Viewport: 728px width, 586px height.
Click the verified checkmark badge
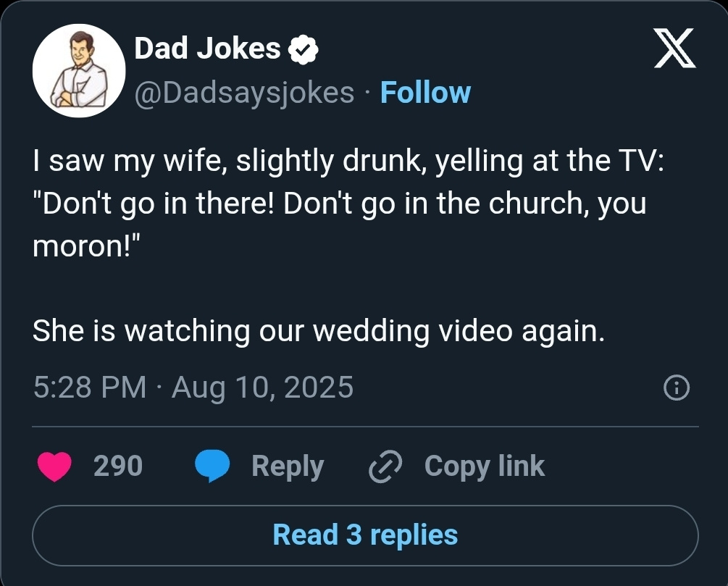[304, 49]
